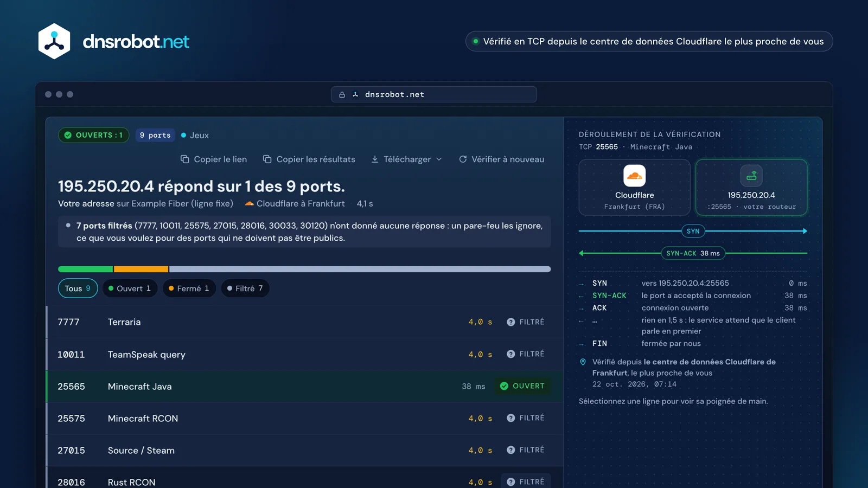Click the Télécharger download arrow icon
Viewport: 868px width, 488px height.
coord(375,159)
